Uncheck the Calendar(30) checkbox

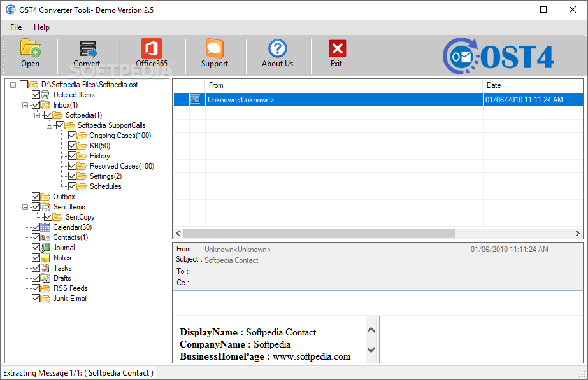coord(36,227)
